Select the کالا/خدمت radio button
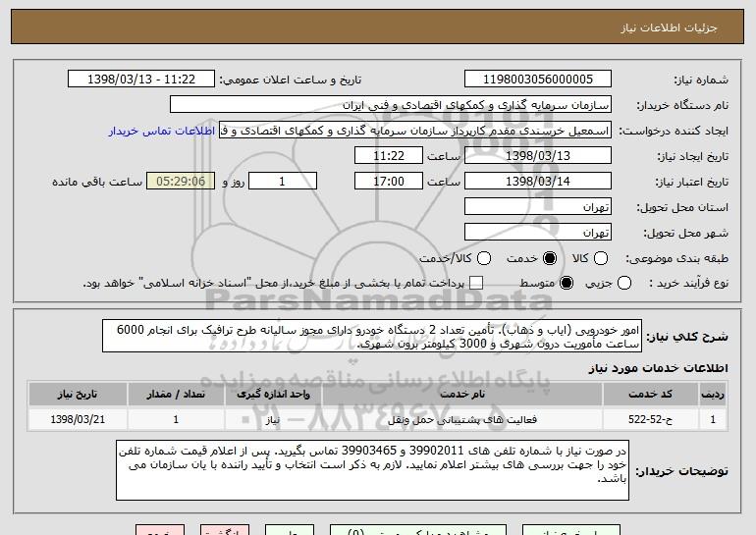Viewport: 756px width, 535px height. [x=484, y=259]
